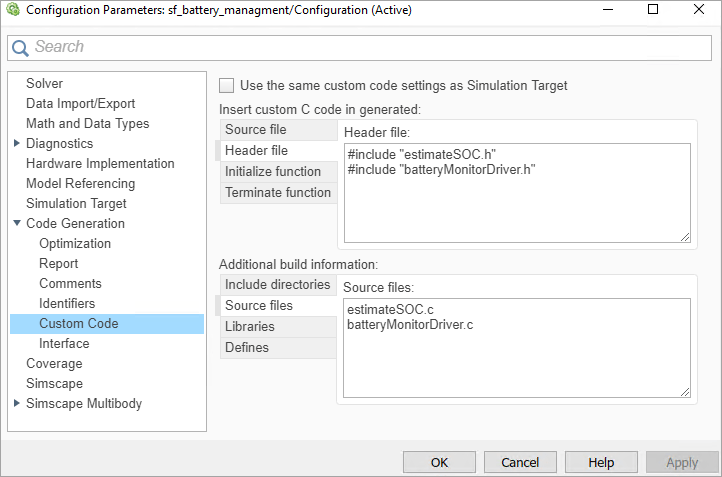
Task: Click inside the Header file text area
Action: (517, 193)
